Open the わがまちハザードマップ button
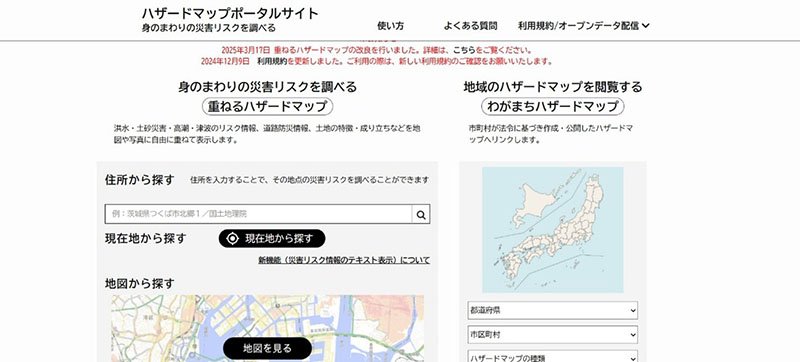800x362 pixels. 553,107
